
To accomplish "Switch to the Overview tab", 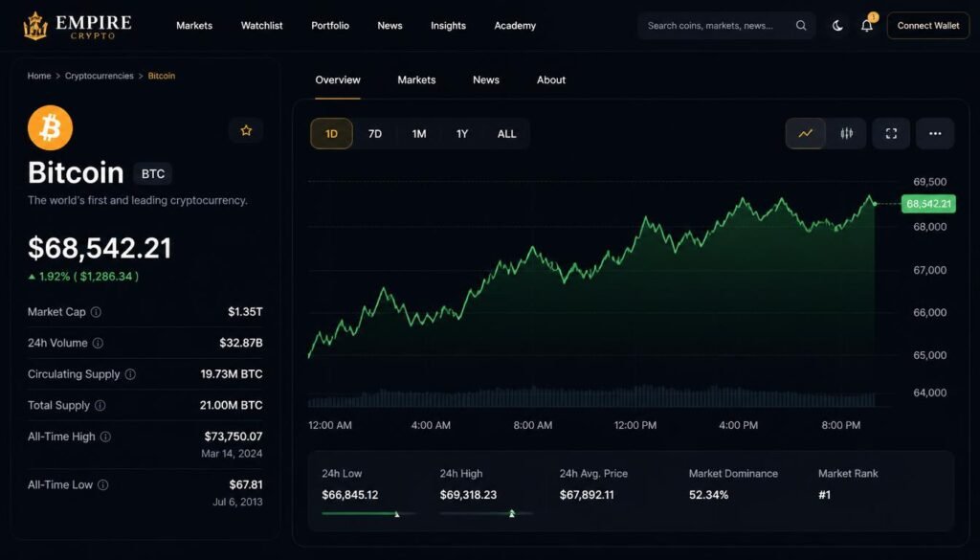I will [338, 80].
